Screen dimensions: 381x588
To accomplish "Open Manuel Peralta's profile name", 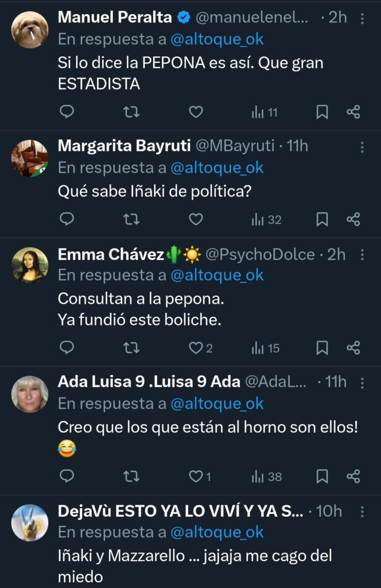I will click(x=115, y=18).
